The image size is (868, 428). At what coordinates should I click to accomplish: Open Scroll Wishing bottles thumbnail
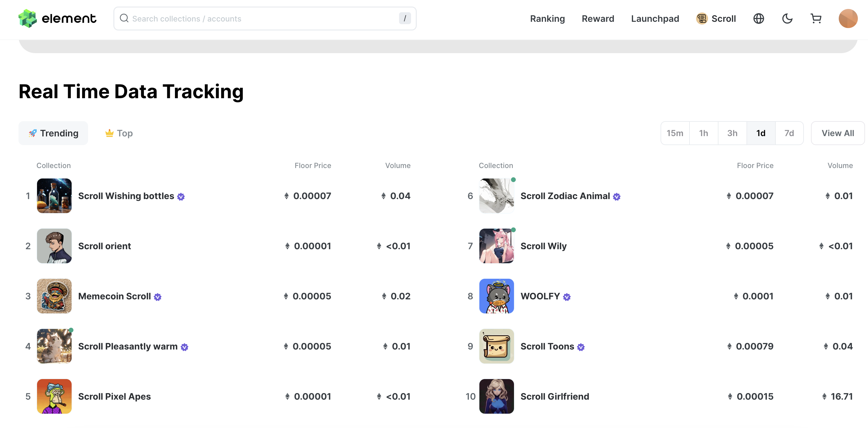(x=54, y=196)
